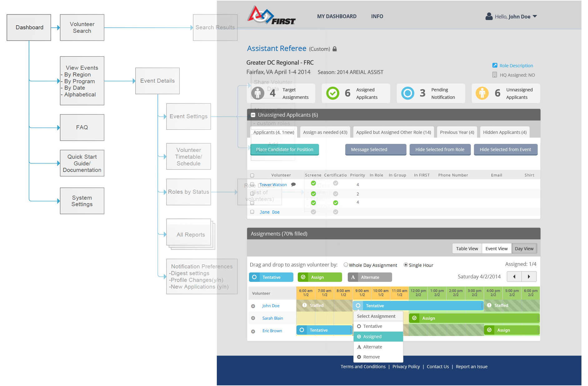
Task: Switch to the Hidden Applicants tab
Action: click(505, 132)
